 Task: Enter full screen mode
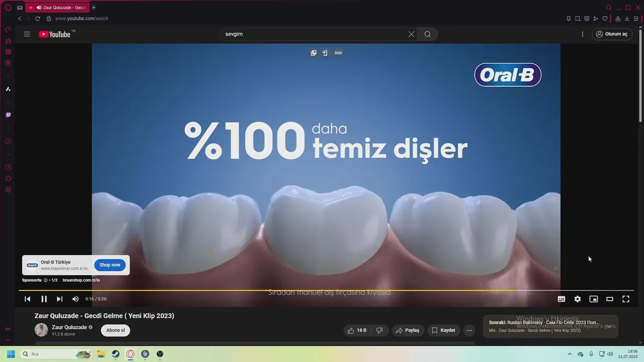click(626, 299)
